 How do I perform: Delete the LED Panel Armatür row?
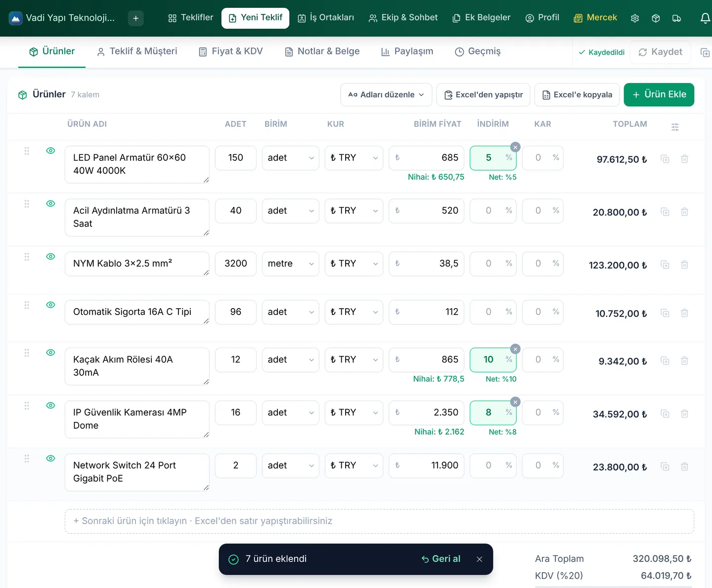click(x=684, y=159)
